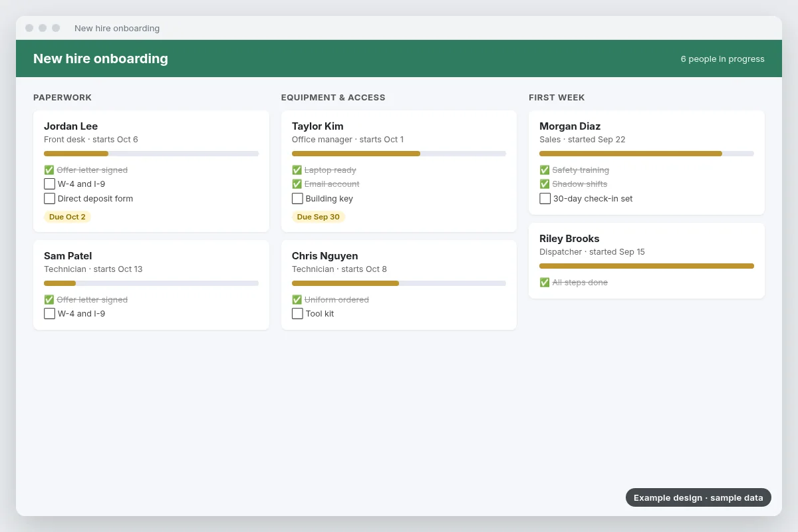
Task: Tick W-4 and I-9 checkbox for Jordan Lee
Action: (x=49, y=184)
